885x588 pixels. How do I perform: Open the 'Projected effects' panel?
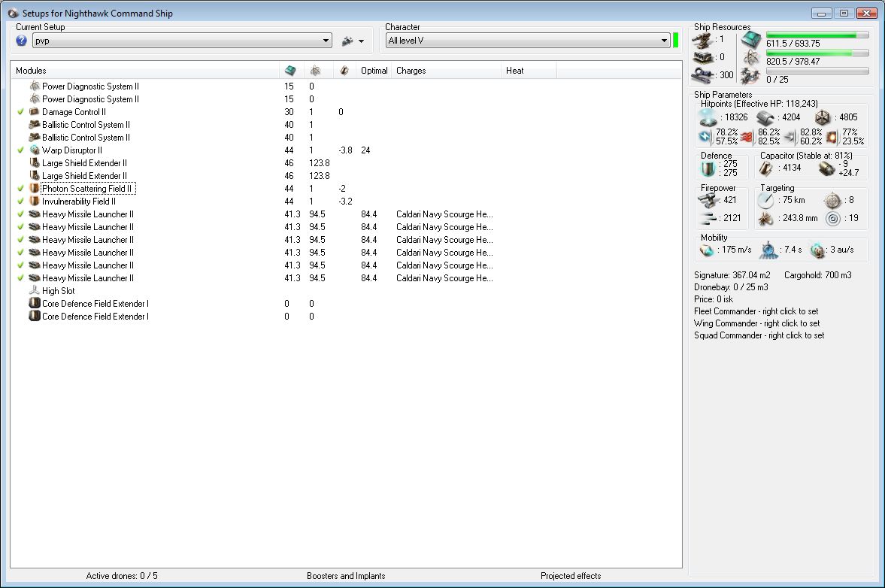(571, 575)
